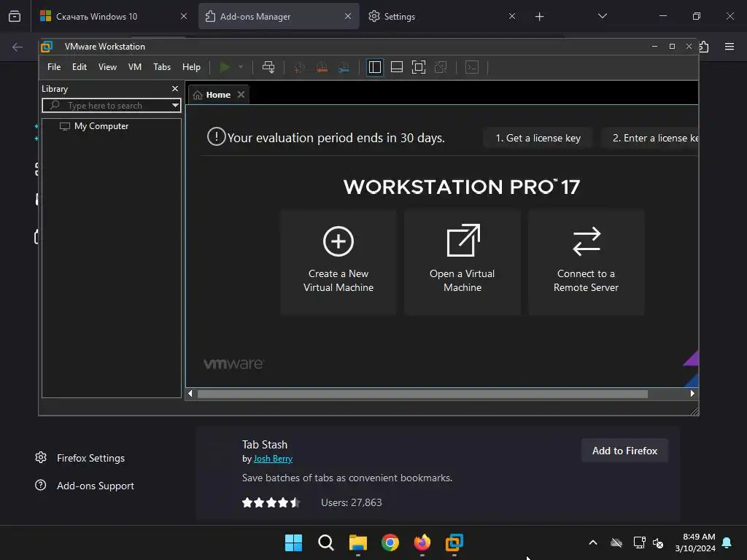Close the Home tab
This screenshot has height=560, width=747.
241,95
